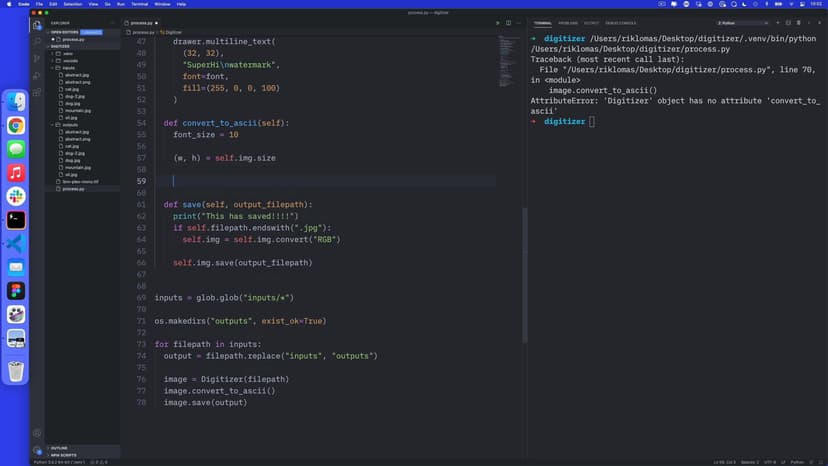Screen dimensions: 828x466
Task: Switch to the Problems panel tab
Action: [568, 22]
